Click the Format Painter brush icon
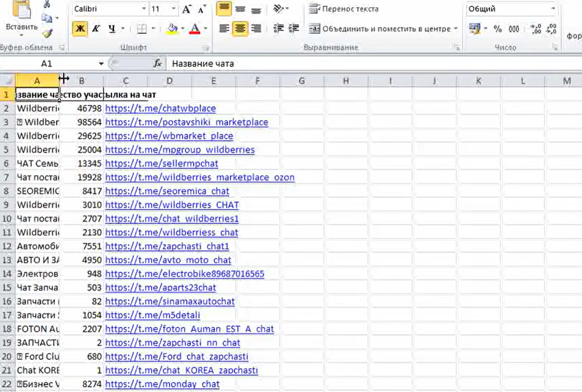 coord(47,33)
